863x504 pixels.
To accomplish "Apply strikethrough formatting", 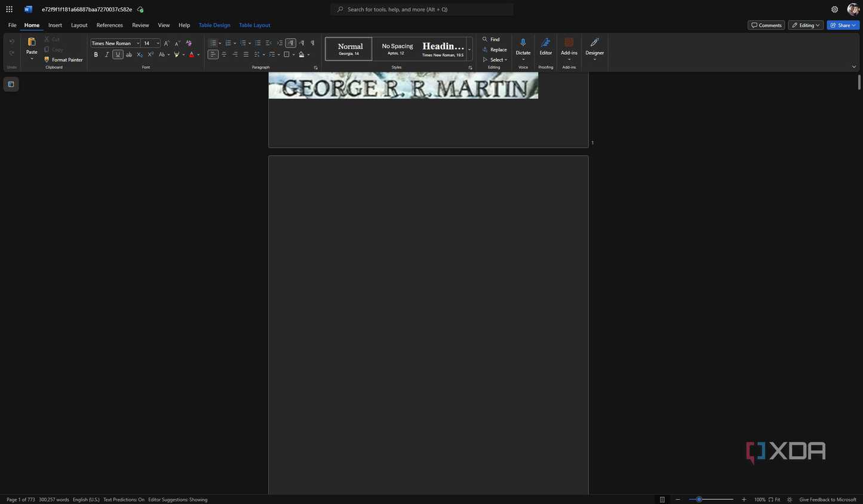I will click(x=128, y=54).
